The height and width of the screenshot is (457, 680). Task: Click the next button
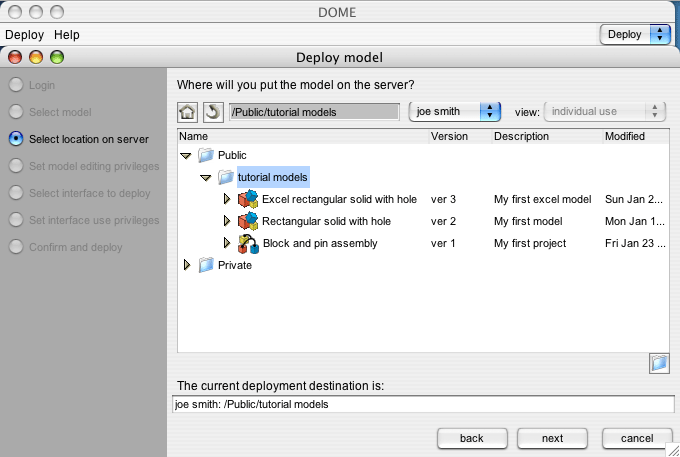click(552, 438)
